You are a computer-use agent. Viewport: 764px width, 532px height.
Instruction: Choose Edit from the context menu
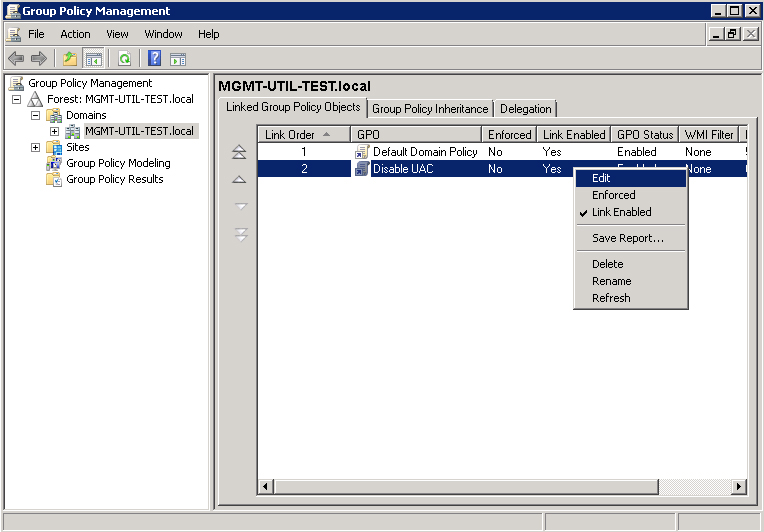[601, 178]
